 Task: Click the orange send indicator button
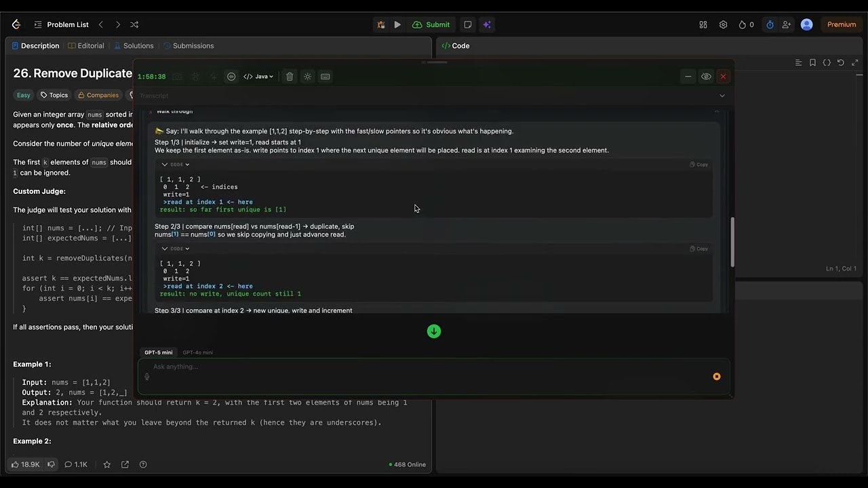tap(717, 376)
